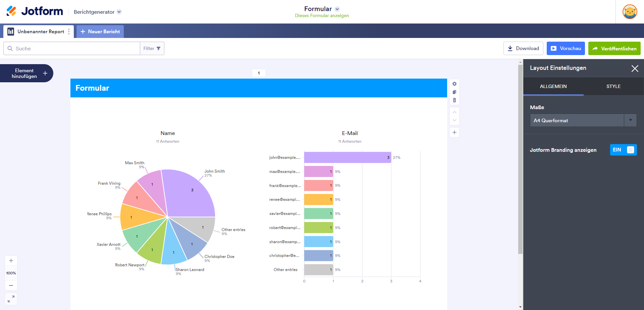Add new page with the plus icon
The image size is (644, 310).
point(454,132)
